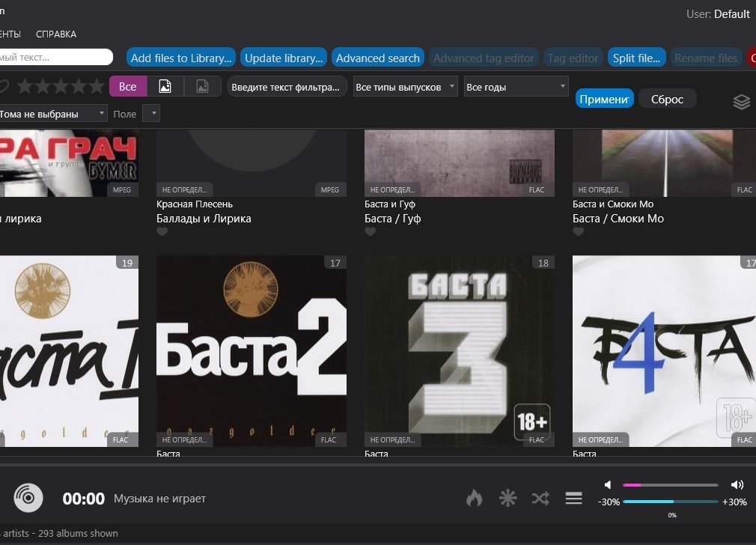
Task: Set the rating filter to three stars
Action: (61, 86)
